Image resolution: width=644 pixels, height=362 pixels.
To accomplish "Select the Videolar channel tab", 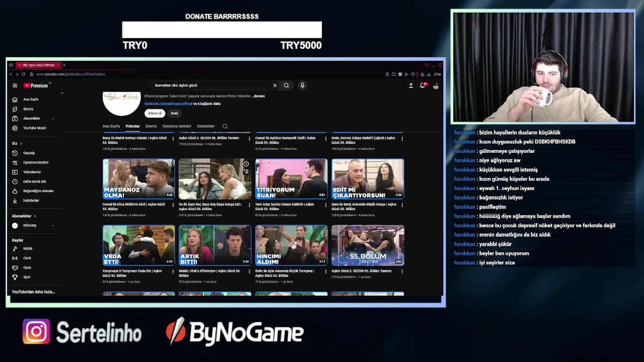I will (x=132, y=126).
